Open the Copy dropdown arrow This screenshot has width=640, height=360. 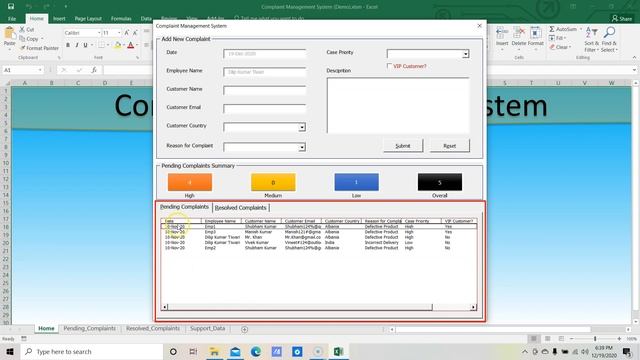(x=42, y=39)
